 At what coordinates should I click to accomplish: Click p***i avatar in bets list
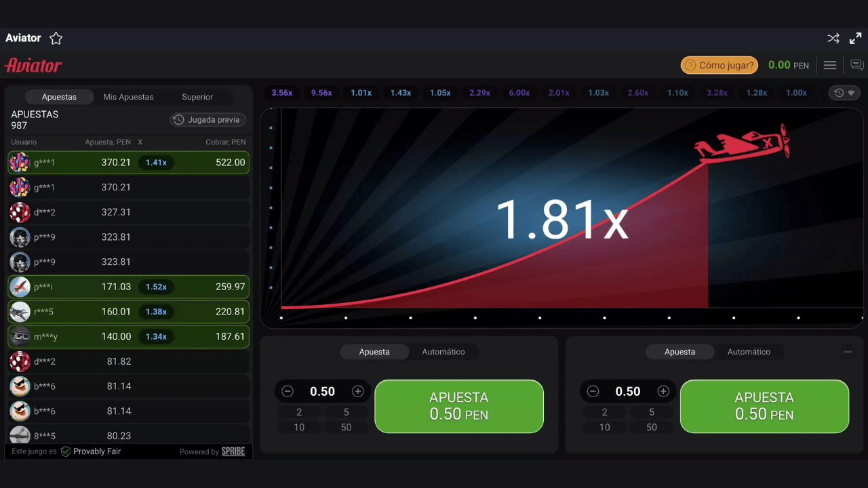pyautogui.click(x=20, y=287)
